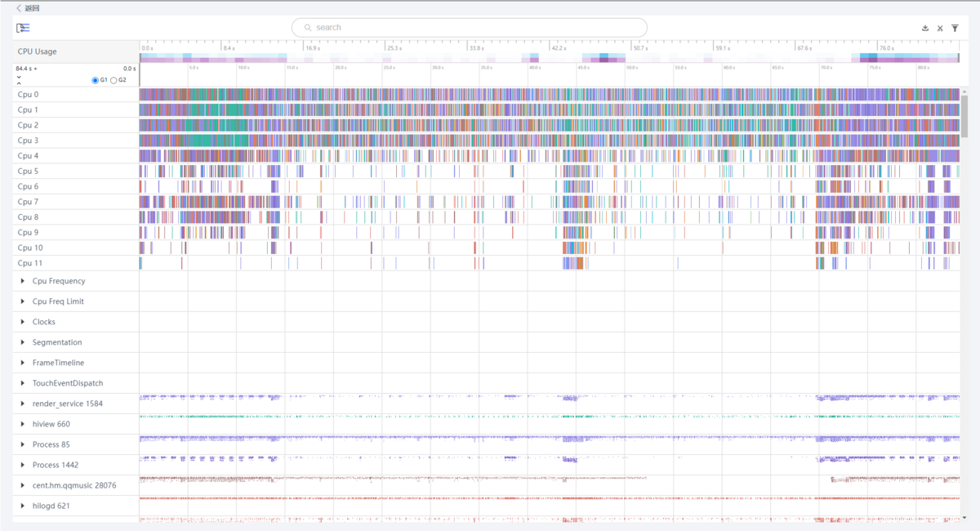The width and height of the screenshot is (980, 531).
Task: Click the download trace icon
Action: [925, 28]
